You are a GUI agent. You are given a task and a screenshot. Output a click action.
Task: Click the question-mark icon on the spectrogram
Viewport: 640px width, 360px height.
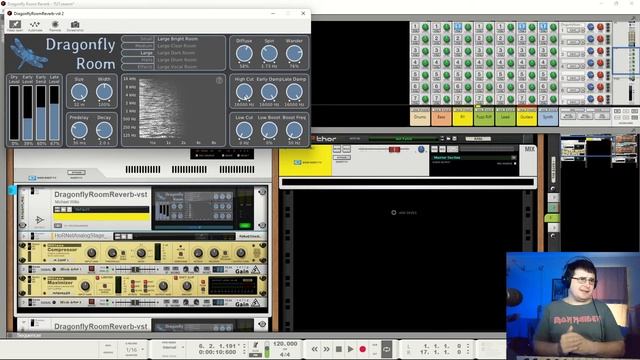219,80
